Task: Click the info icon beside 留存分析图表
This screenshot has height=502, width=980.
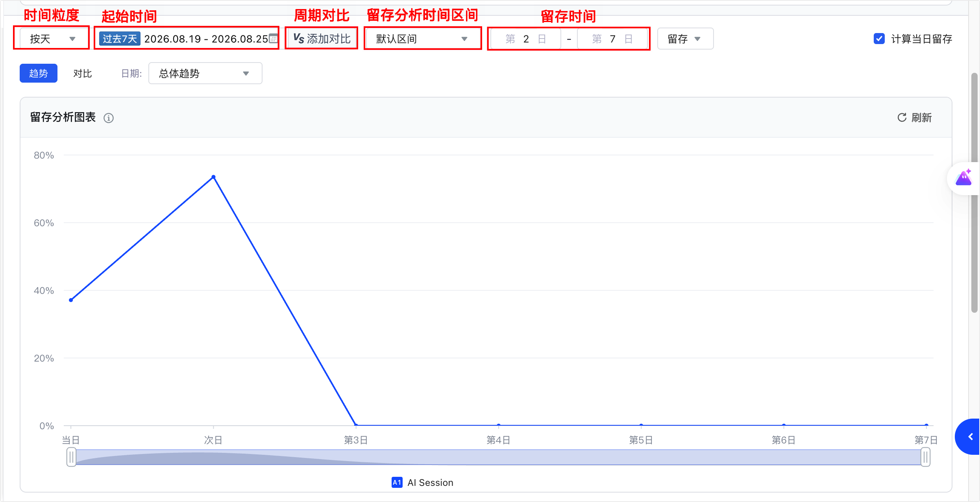Action: pyautogui.click(x=109, y=118)
